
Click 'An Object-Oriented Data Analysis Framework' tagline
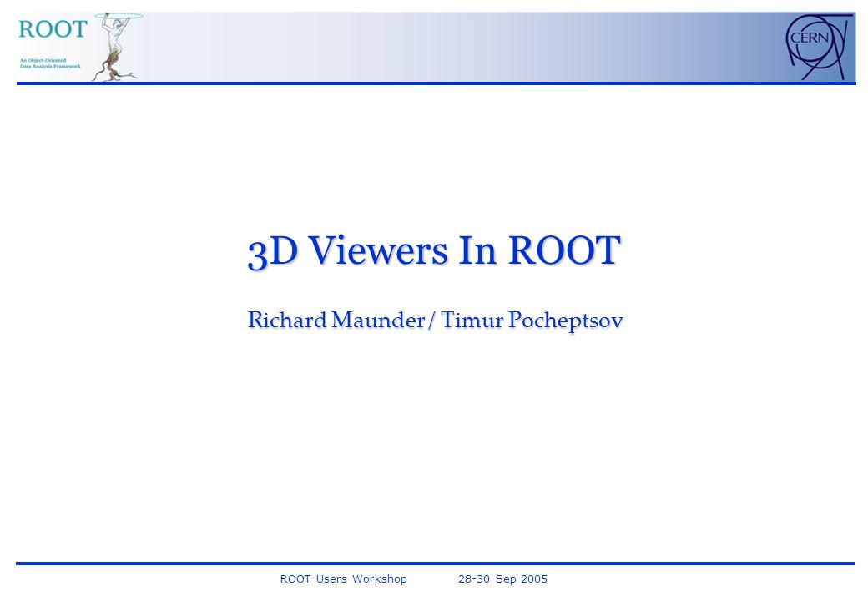pyautogui.click(x=50, y=63)
